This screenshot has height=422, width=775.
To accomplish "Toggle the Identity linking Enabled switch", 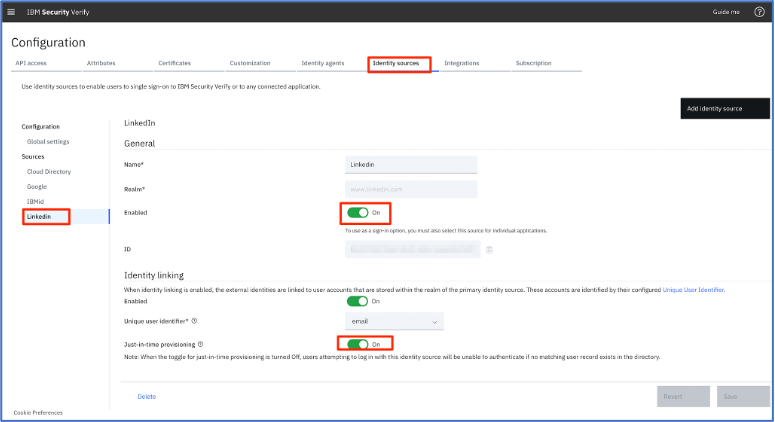I will pos(357,301).
